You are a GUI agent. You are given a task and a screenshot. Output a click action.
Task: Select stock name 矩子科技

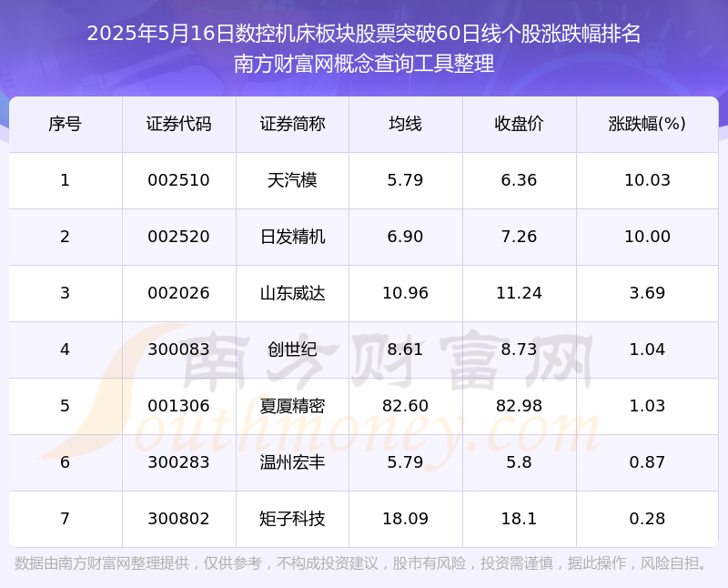click(x=292, y=519)
